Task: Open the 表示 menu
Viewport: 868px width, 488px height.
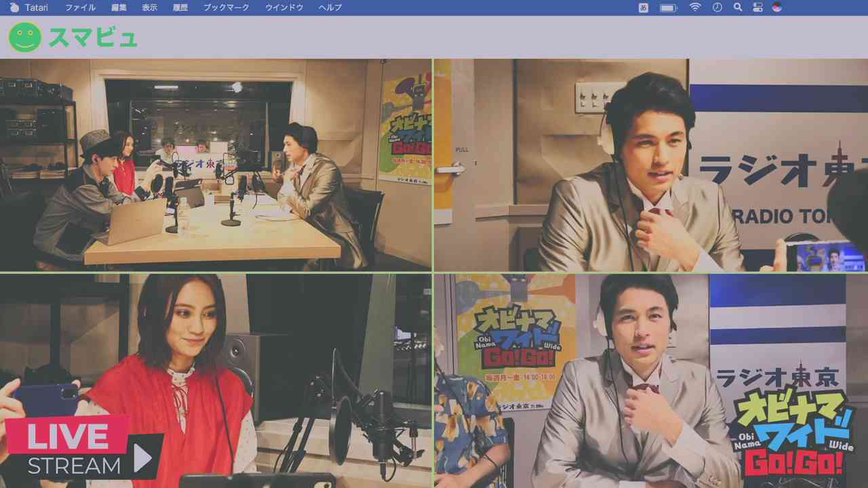Action: pyautogui.click(x=150, y=7)
